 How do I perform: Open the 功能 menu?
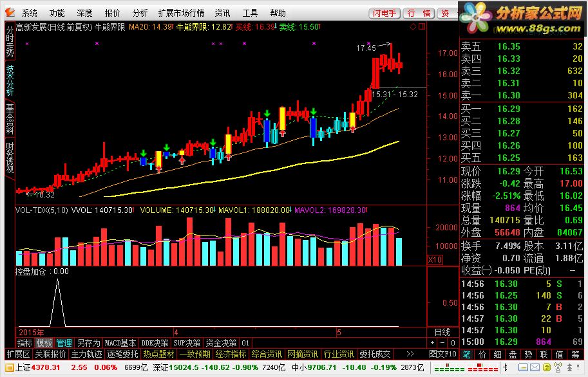pyautogui.click(x=57, y=13)
